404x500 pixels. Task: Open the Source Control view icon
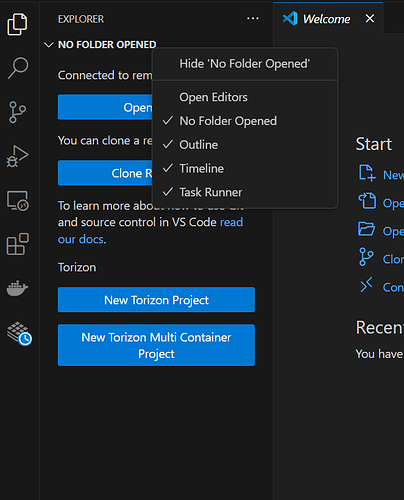(17, 112)
